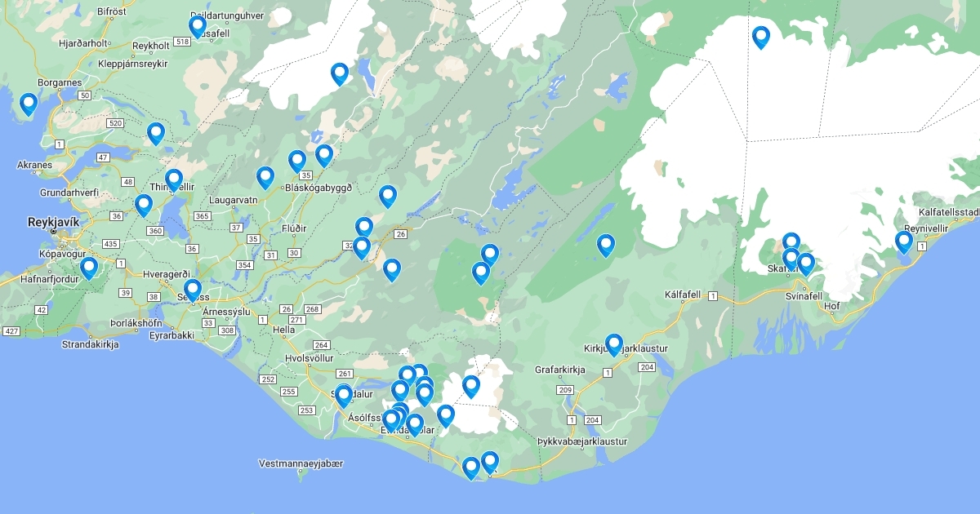Open the pin on the Thingvellir label
The height and width of the screenshot is (514, 980).
point(174,179)
